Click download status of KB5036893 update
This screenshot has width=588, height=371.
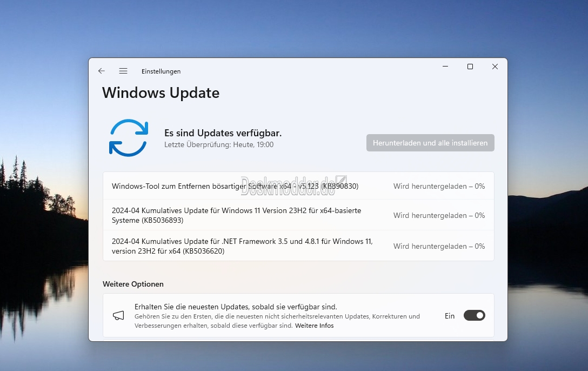pyautogui.click(x=439, y=215)
